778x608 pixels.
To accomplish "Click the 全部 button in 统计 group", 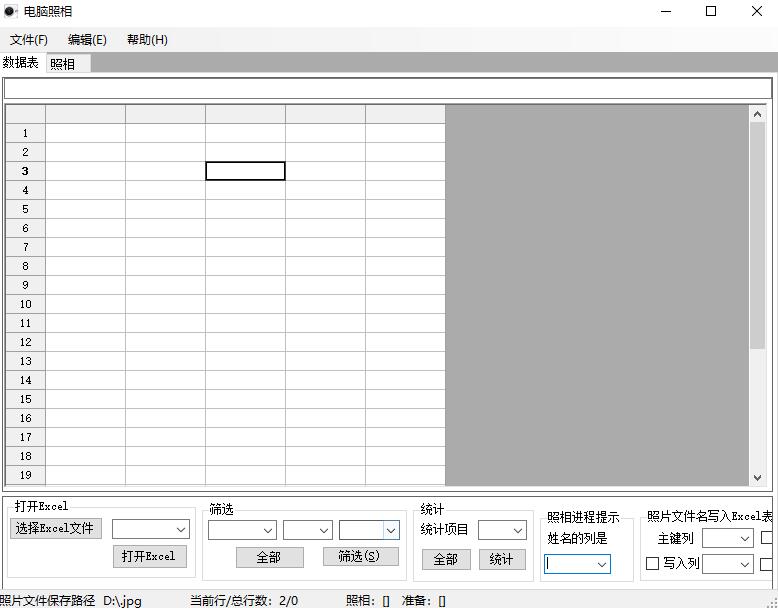I will click(x=446, y=559).
